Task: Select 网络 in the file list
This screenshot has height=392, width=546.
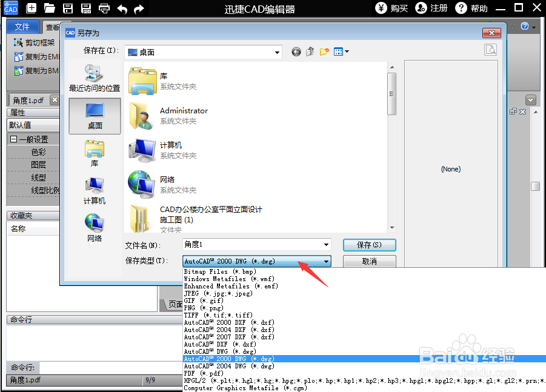Action: point(163,185)
